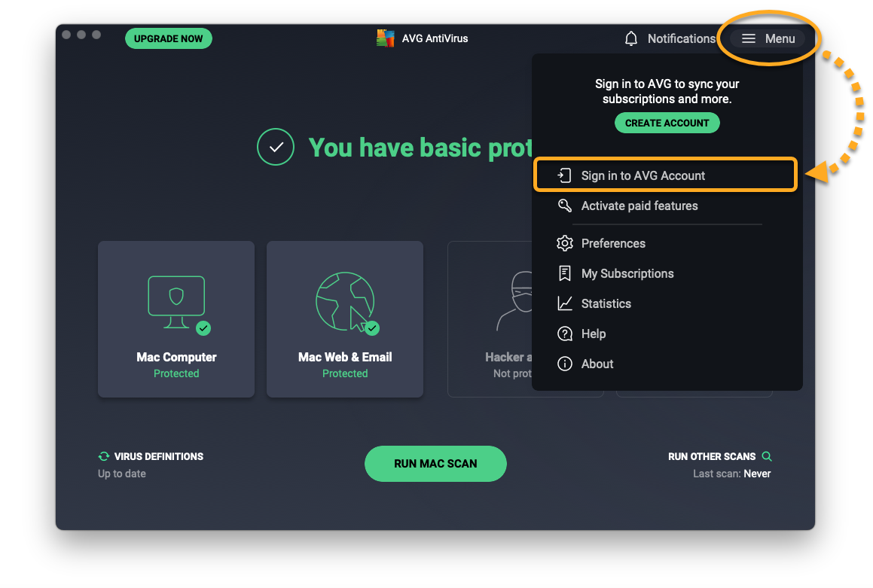
Task: Click RUN OTHER SCANS link
Action: 712,456
